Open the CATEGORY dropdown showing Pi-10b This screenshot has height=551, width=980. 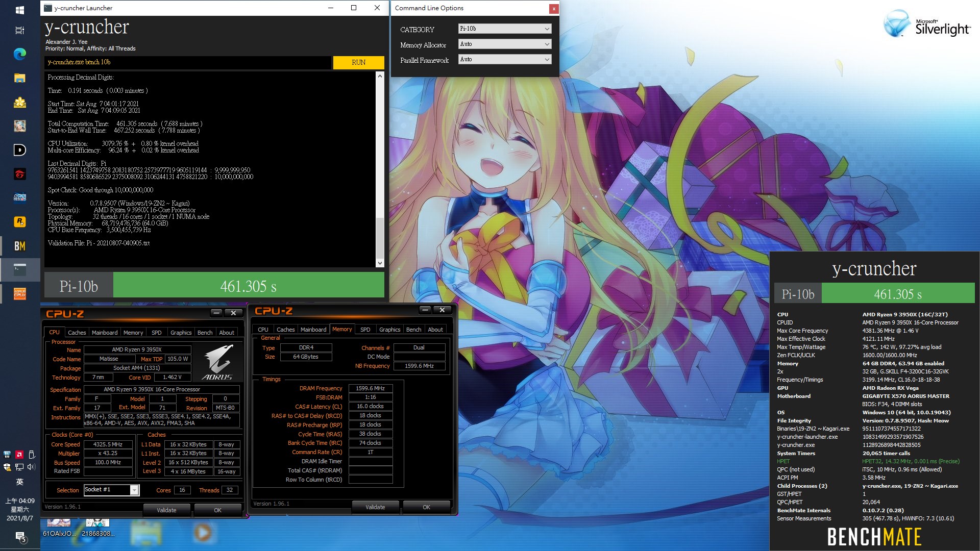coord(505,29)
